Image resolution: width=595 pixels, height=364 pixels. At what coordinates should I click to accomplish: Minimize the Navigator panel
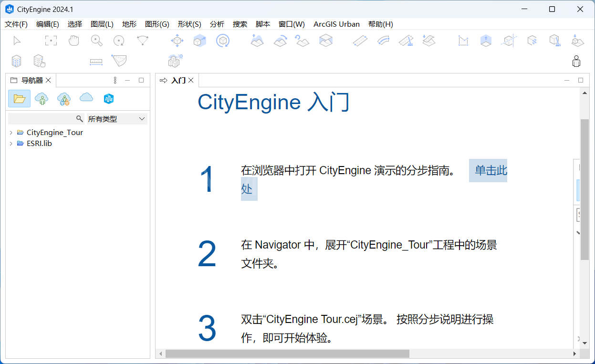(127, 80)
